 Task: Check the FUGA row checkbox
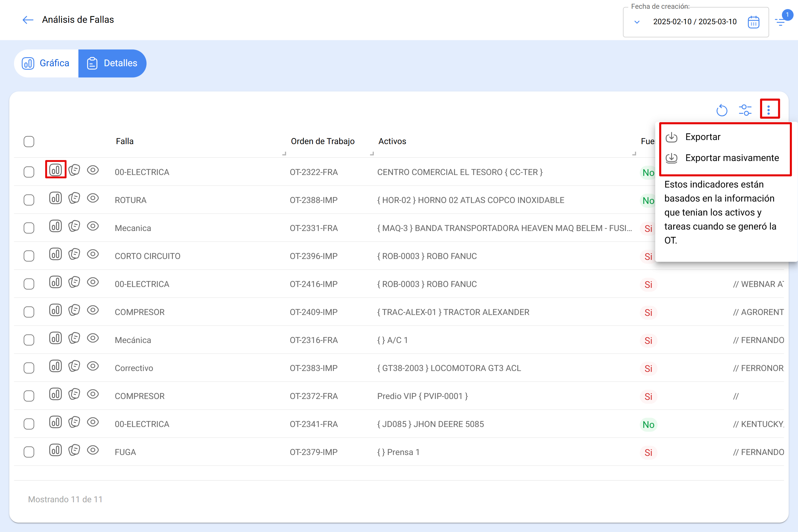coord(29,452)
